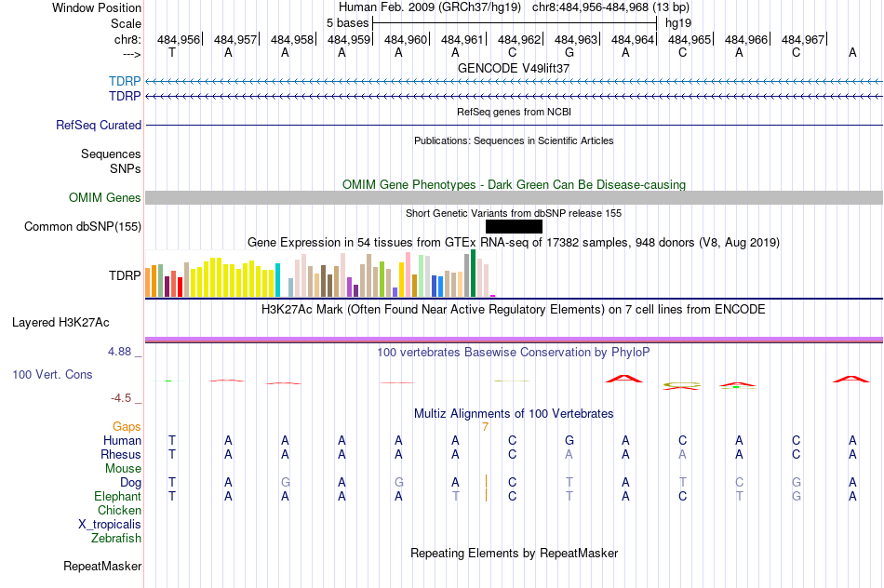This screenshot has width=884, height=588.
Task: Click the Elephant species row label
Action: click(117, 496)
